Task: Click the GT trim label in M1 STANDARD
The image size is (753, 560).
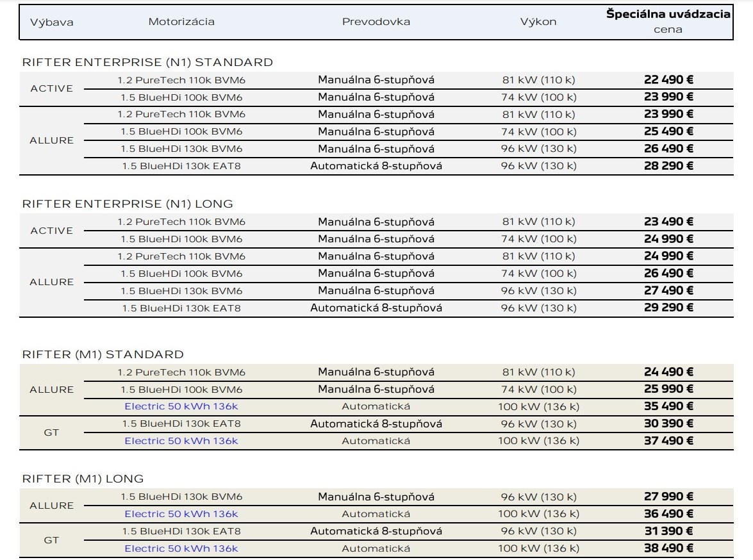Action: tap(51, 432)
